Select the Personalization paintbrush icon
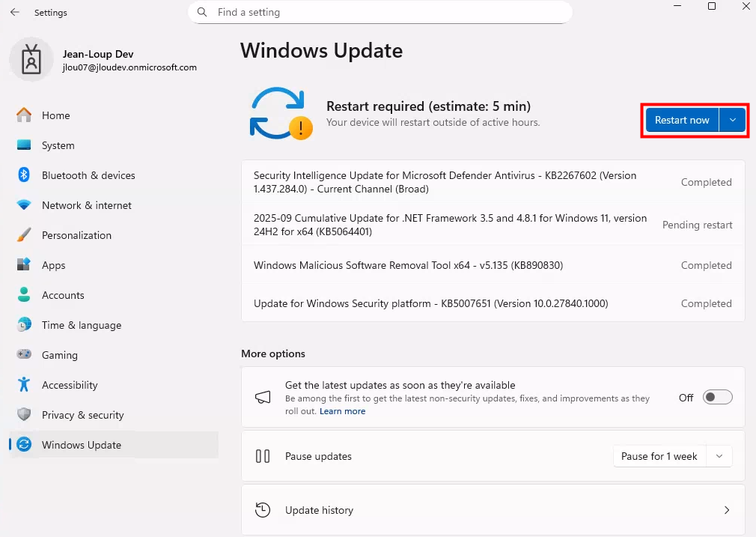Image resolution: width=756 pixels, height=537 pixels. point(24,235)
